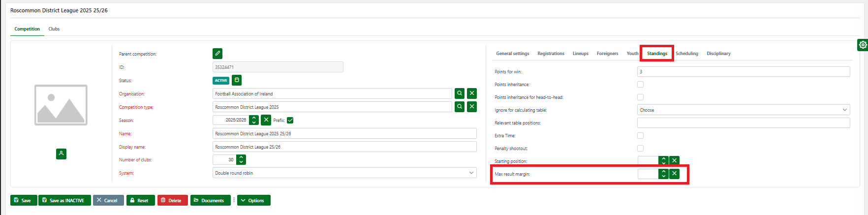868x215 pixels.
Task: Clear the Max result margin value
Action: coord(674,174)
